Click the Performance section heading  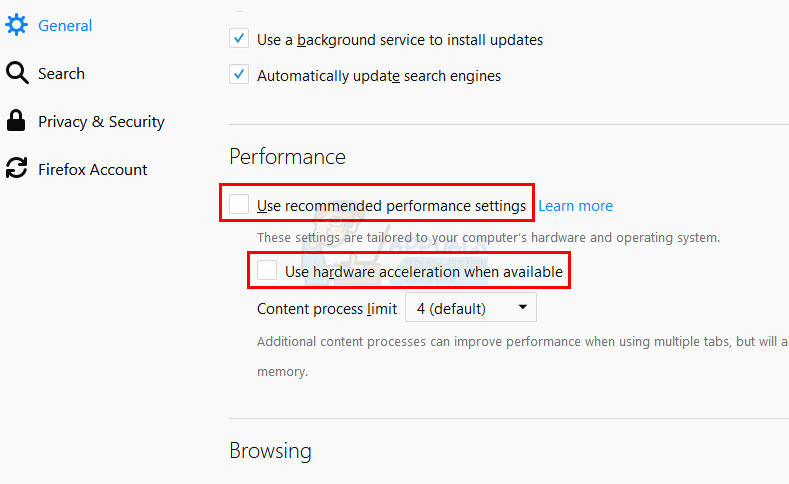[287, 157]
